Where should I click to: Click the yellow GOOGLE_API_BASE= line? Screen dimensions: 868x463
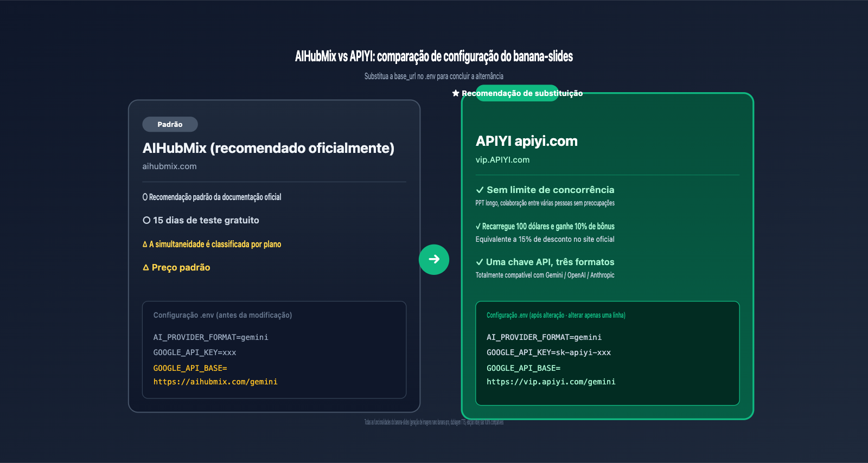(190, 368)
